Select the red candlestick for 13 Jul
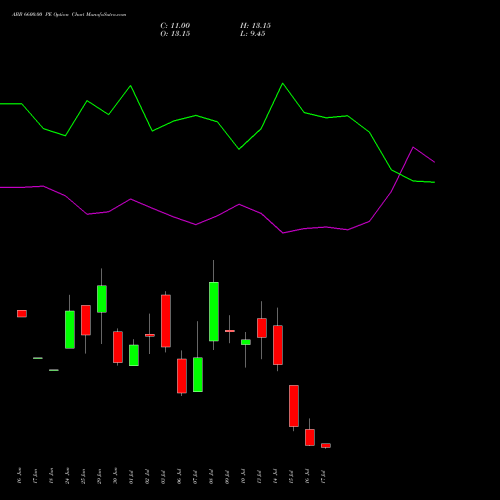 [262, 328]
